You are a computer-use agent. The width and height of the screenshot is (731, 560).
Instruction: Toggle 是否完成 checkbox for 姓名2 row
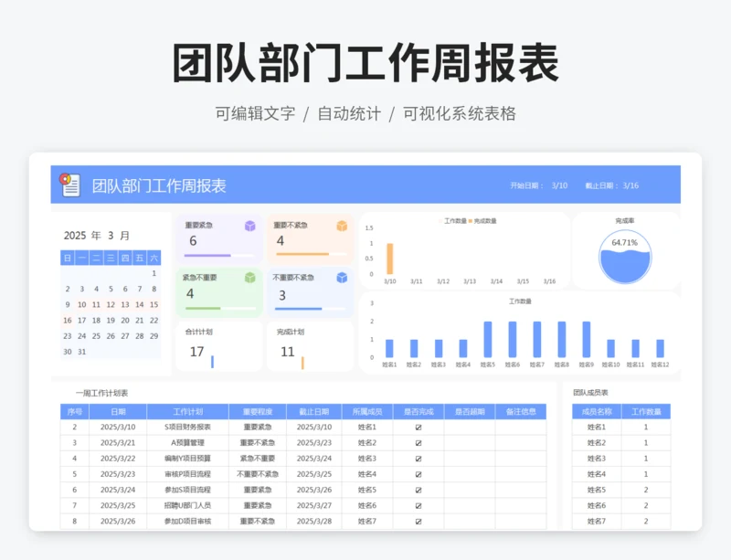point(418,443)
